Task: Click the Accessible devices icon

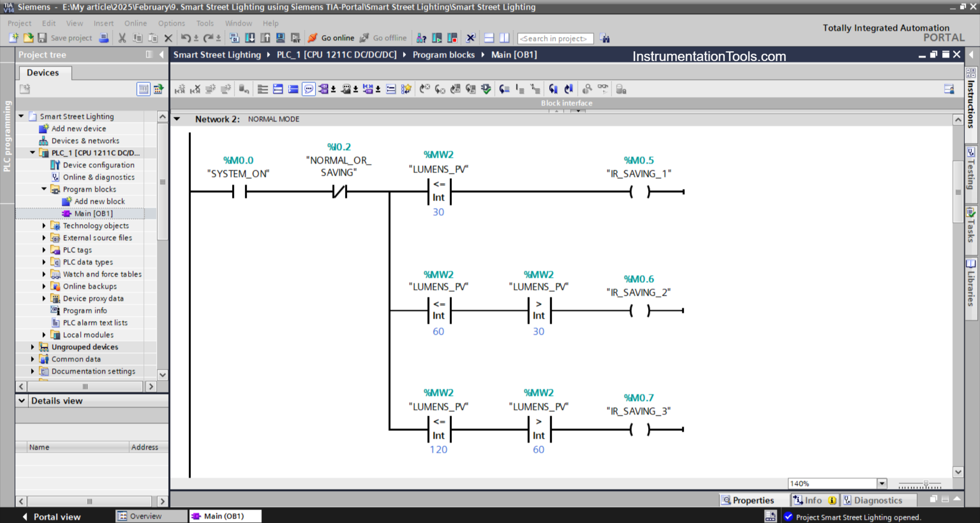Action: click(x=421, y=38)
